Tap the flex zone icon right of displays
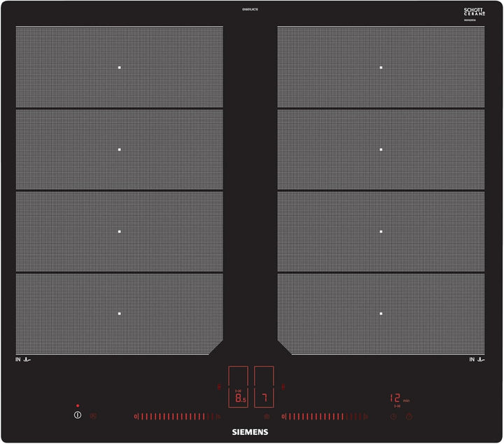This screenshot has height=444, width=504. point(283,386)
